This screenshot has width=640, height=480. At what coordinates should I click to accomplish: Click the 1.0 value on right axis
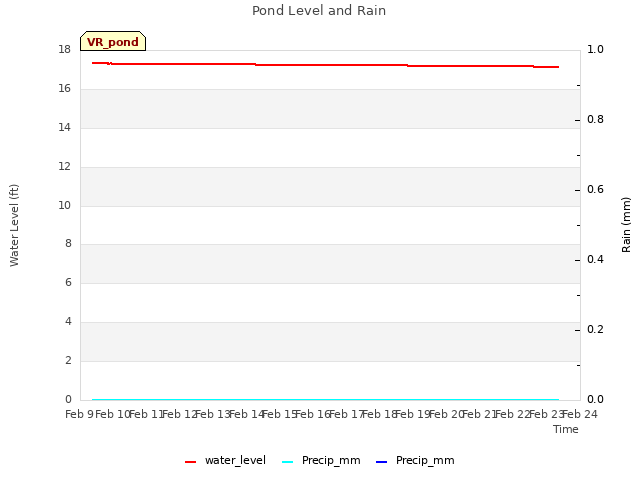595,49
